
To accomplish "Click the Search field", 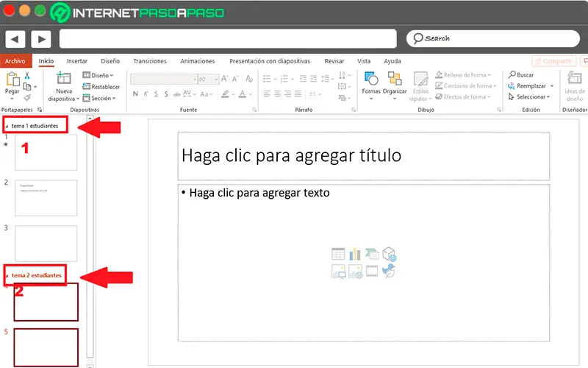I will pyautogui.click(x=492, y=38).
